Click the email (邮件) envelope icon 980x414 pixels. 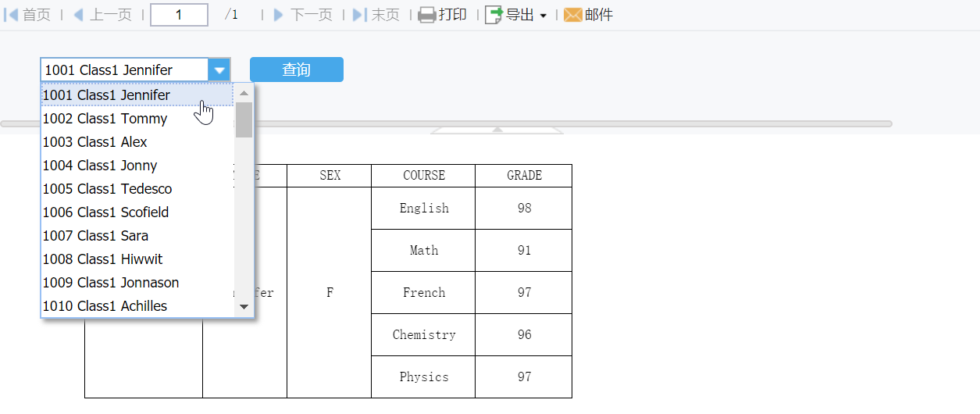pos(573,15)
